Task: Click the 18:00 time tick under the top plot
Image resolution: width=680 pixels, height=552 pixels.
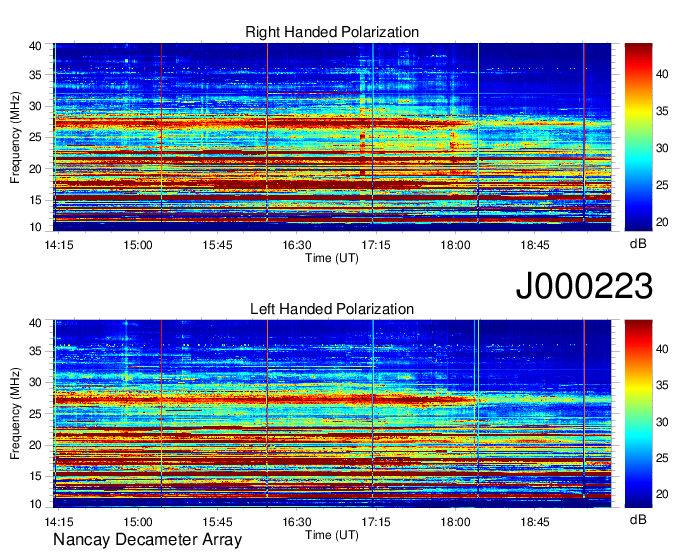Action: tap(455, 245)
